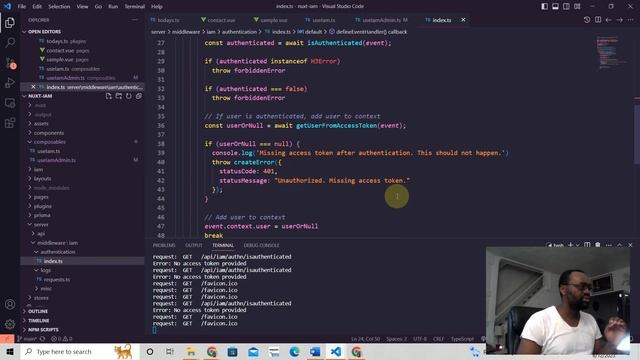Split the editor to the right
Image resolution: width=640 pixels, height=360 pixels.
[598, 20]
